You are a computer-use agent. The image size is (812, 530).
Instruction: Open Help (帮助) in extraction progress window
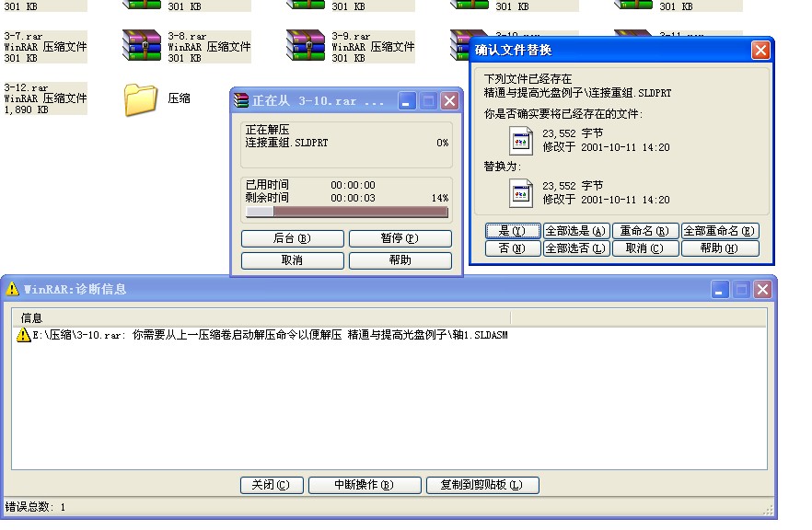(400, 260)
